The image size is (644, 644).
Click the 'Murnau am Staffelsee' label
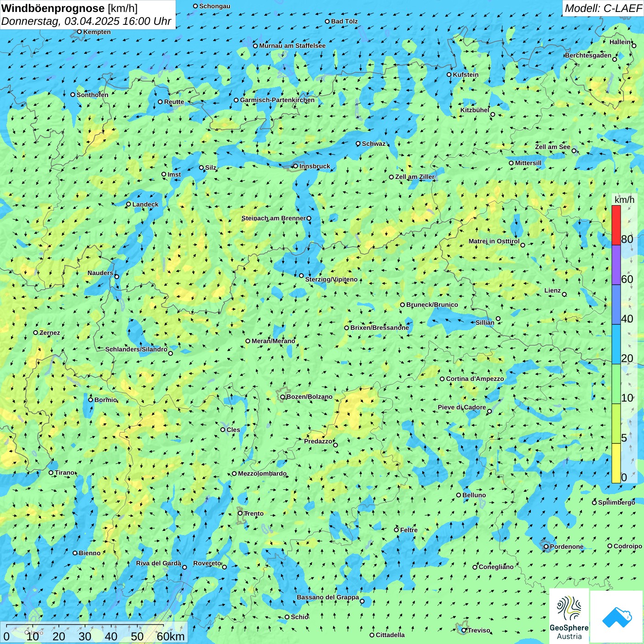pyautogui.click(x=292, y=46)
